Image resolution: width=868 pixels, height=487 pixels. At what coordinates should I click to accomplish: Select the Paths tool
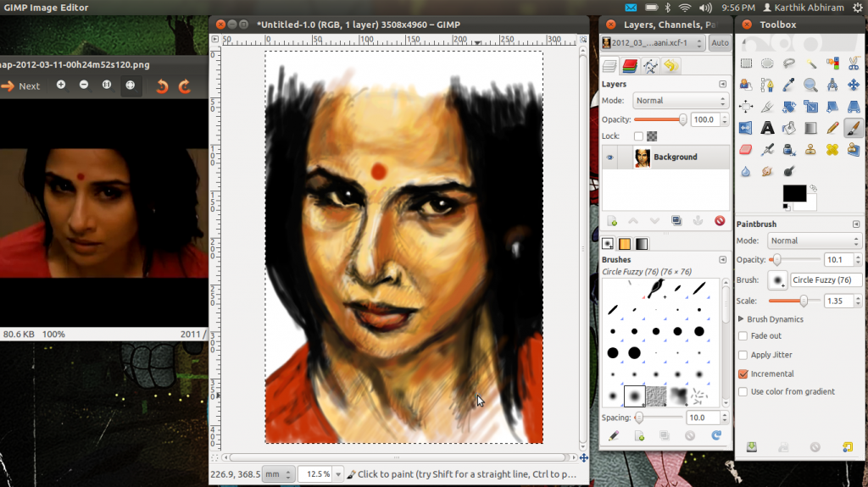(767, 86)
